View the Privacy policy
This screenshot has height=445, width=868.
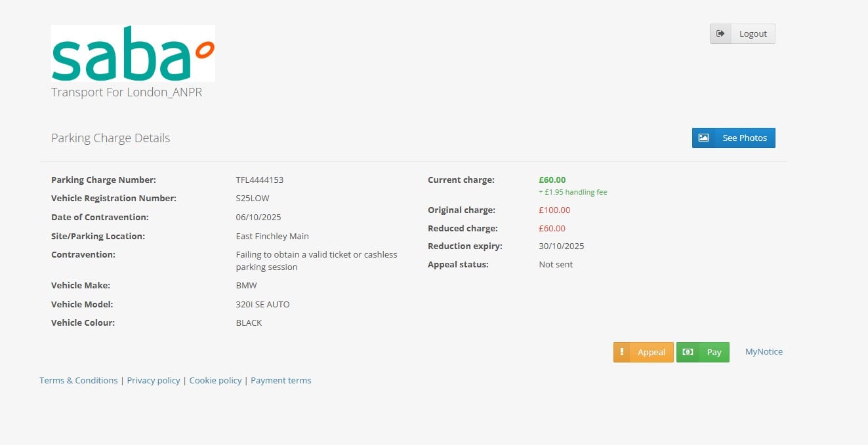click(154, 381)
